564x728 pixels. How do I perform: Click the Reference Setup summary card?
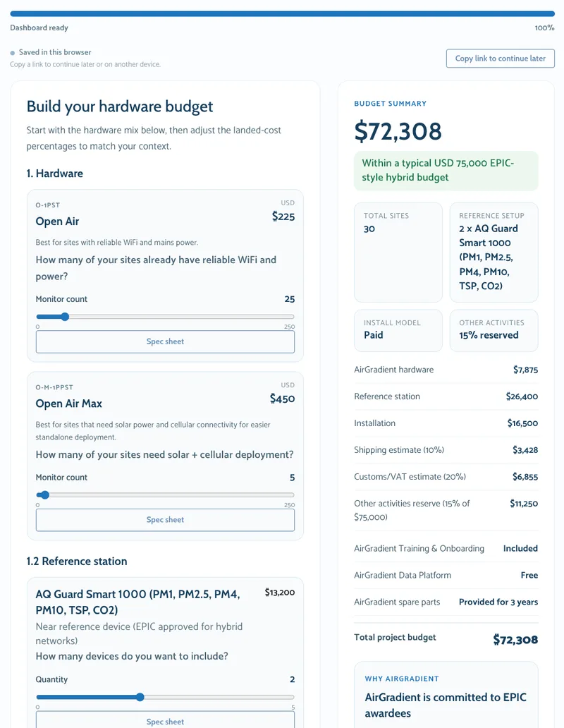493,252
